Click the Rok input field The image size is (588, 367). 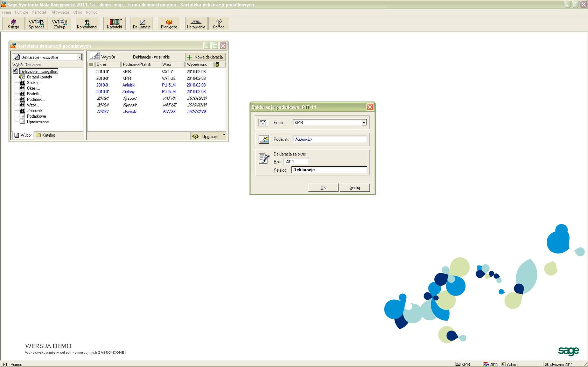296,161
